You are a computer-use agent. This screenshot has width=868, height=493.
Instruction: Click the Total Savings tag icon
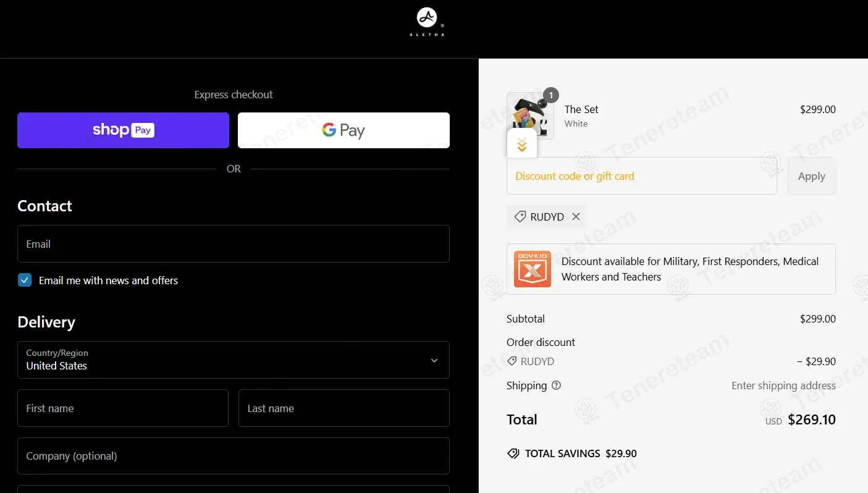tap(513, 453)
